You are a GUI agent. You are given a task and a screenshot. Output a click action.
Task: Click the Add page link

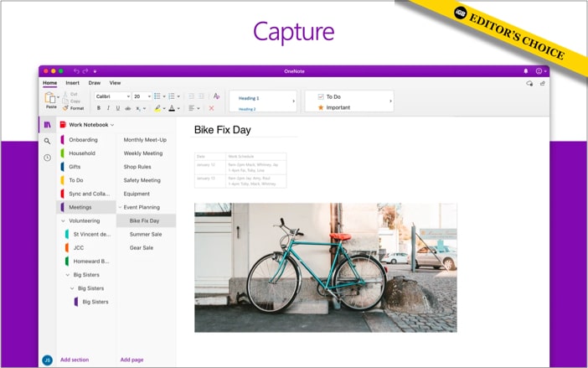click(132, 360)
